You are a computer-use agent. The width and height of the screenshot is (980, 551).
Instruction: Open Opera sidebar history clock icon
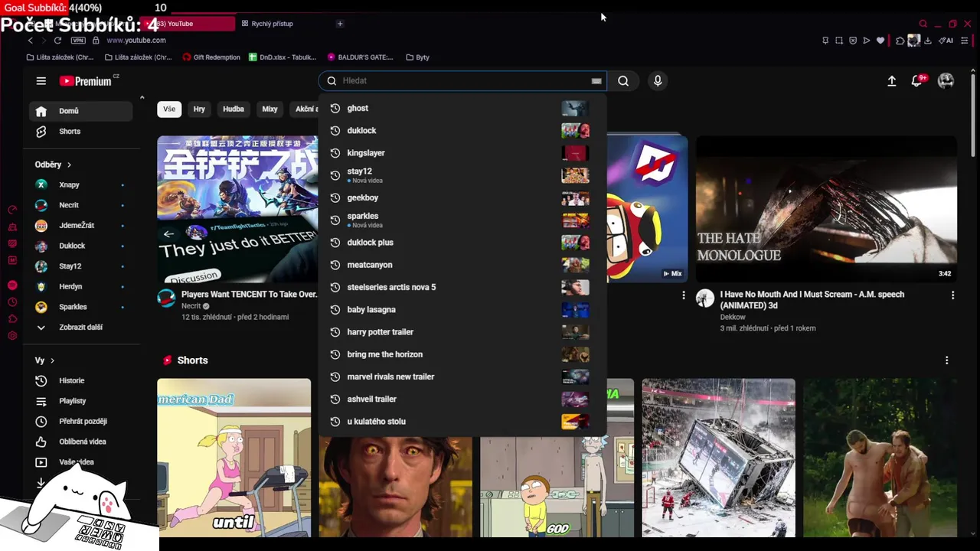tap(12, 302)
